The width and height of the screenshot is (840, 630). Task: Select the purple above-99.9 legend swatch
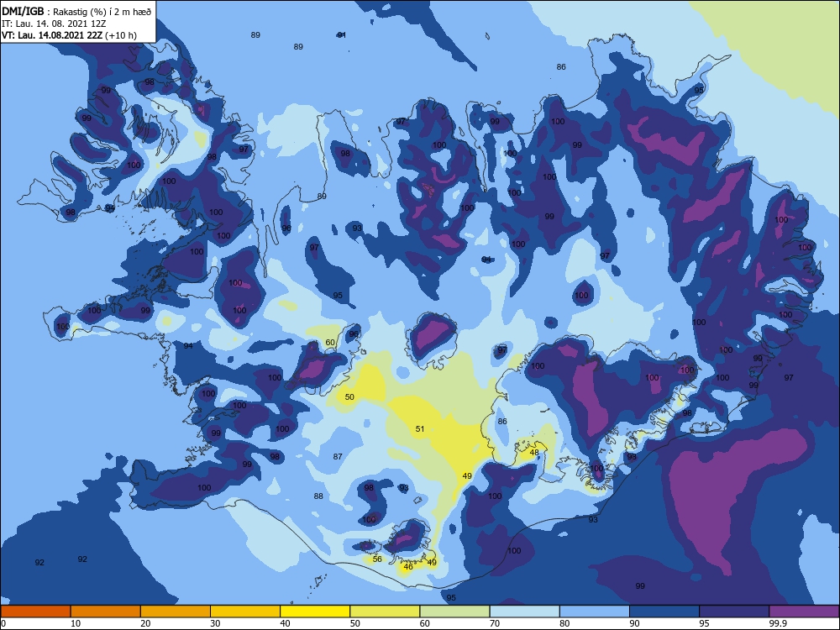(x=804, y=612)
